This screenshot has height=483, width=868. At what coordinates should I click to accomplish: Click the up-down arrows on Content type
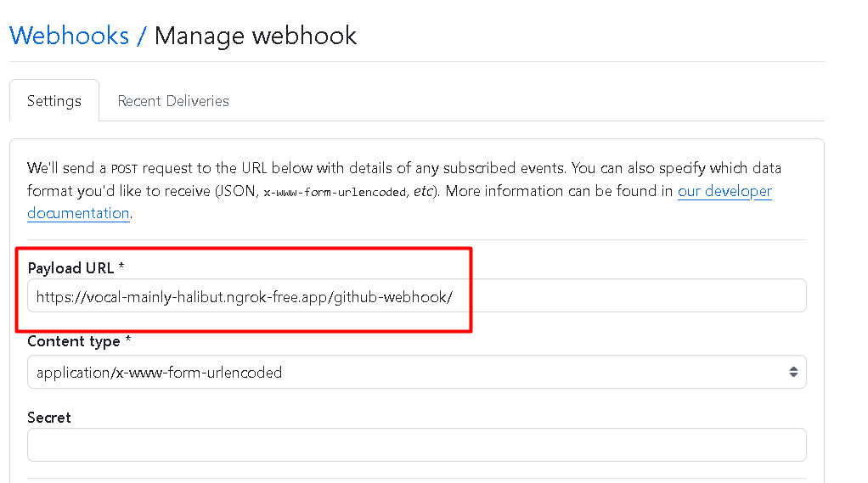[792, 372]
